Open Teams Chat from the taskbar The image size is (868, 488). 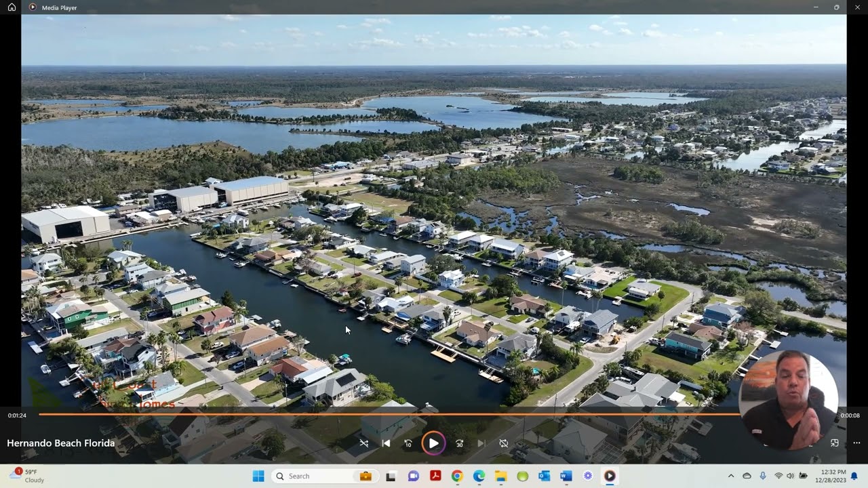click(414, 476)
